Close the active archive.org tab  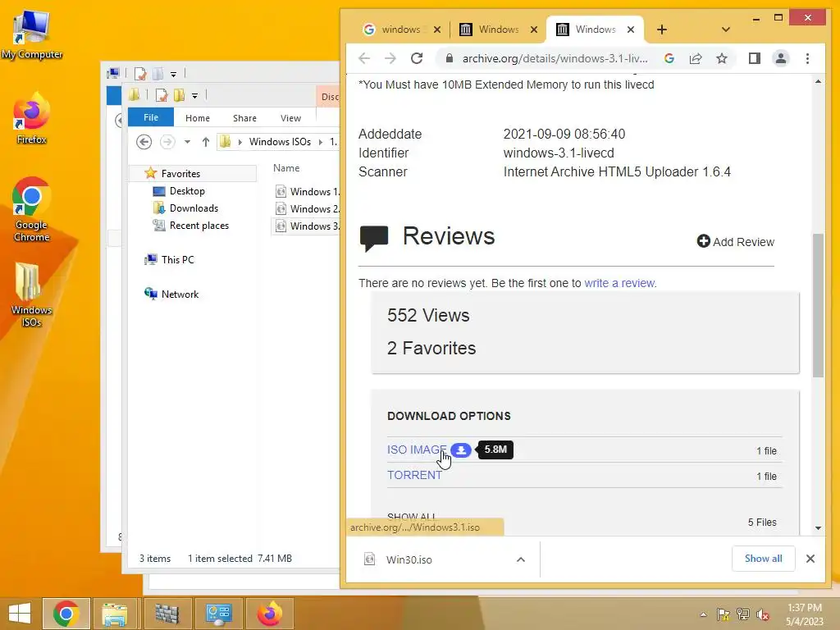(631, 30)
